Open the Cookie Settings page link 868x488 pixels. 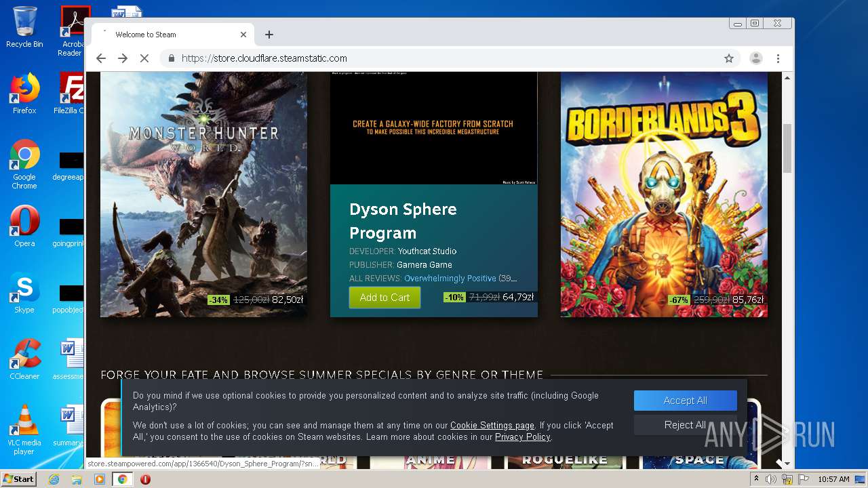pyautogui.click(x=492, y=426)
